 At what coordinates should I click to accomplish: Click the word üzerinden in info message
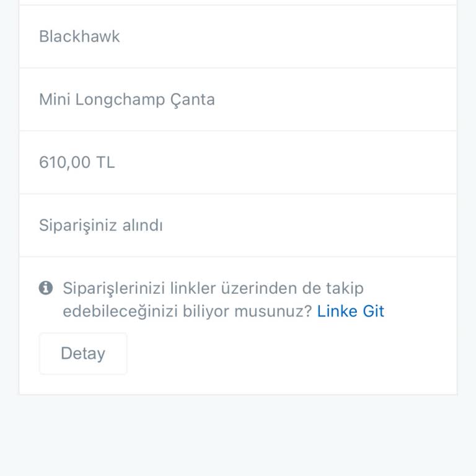tap(259, 288)
